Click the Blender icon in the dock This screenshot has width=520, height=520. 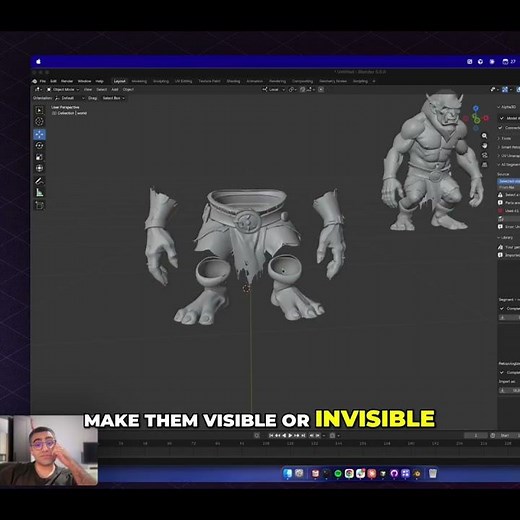coord(417,473)
